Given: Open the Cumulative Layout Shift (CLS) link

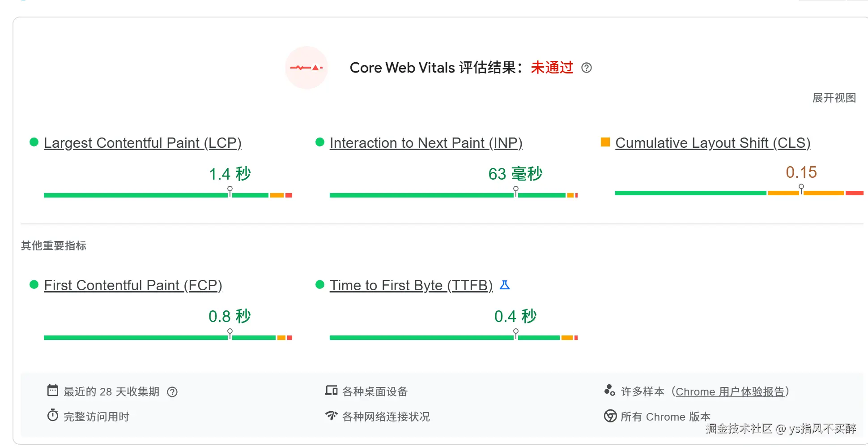Looking at the screenshot, I should coord(713,143).
